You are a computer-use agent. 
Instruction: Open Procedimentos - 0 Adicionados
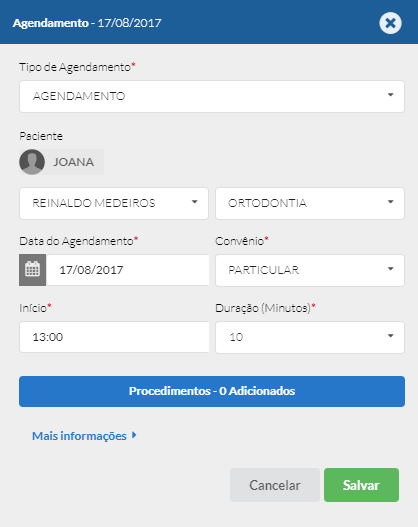(212, 391)
